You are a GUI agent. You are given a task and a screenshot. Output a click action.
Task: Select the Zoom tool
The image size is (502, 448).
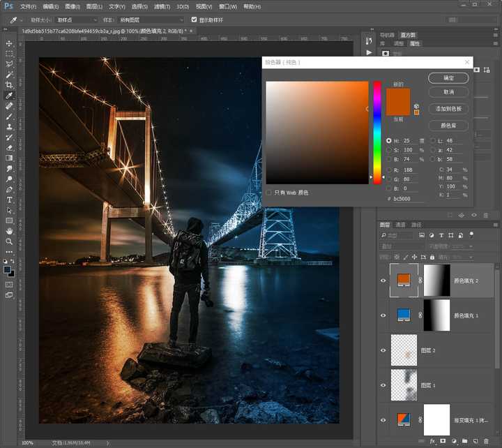coord(9,241)
